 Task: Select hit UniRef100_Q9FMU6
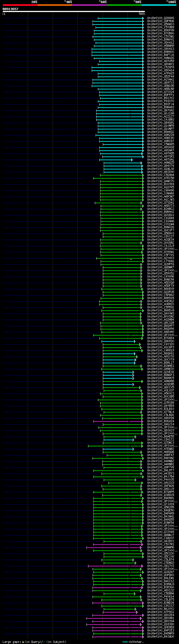click(161, 21)
